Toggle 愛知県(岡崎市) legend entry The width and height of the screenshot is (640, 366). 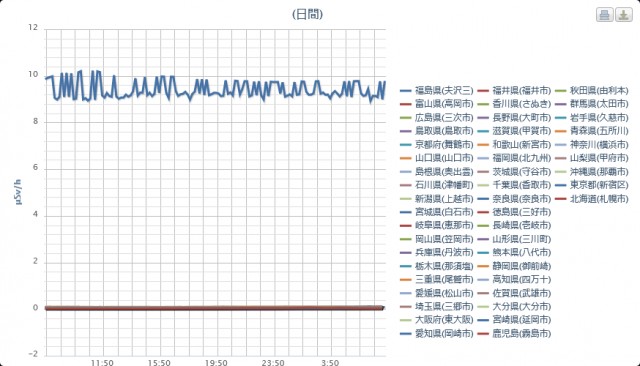pyautogui.click(x=436, y=333)
